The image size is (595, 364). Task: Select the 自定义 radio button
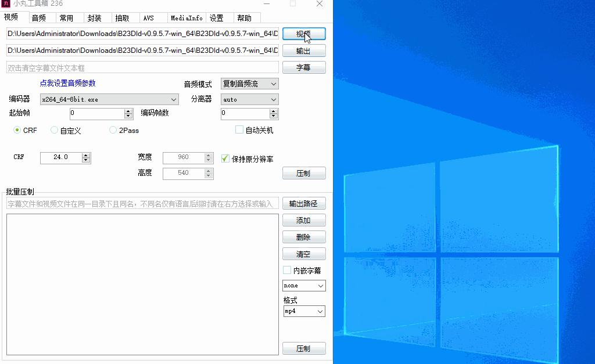coord(54,130)
